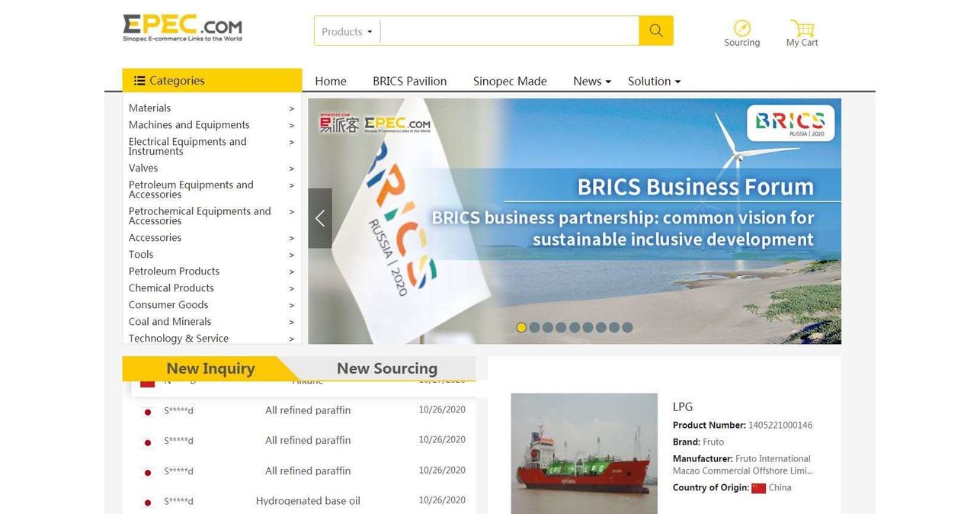Open the BRICS Pavilion menu item
This screenshot has height=514, width=980.
point(409,81)
